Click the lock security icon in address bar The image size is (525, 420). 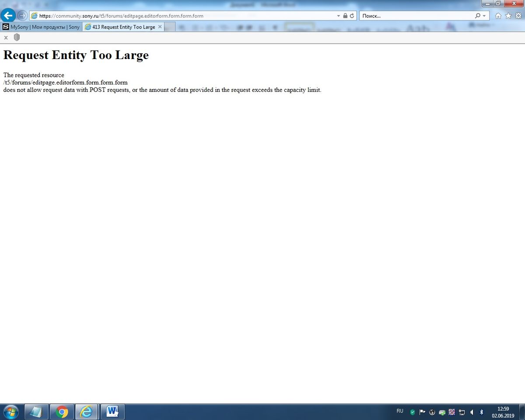point(345,16)
